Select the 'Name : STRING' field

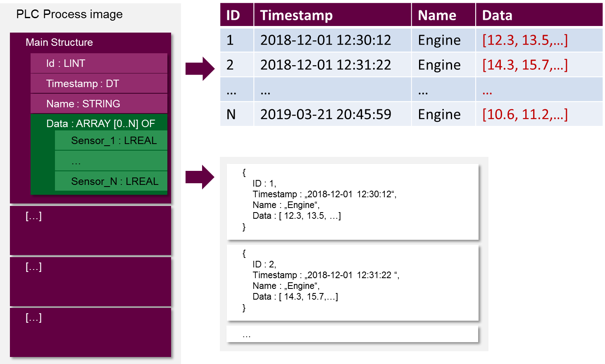coord(99,104)
